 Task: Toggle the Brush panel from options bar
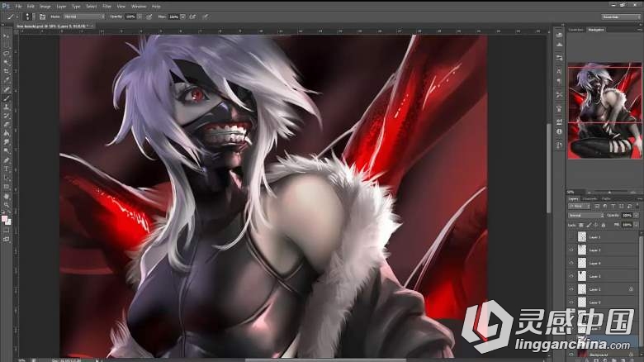pos(42,17)
